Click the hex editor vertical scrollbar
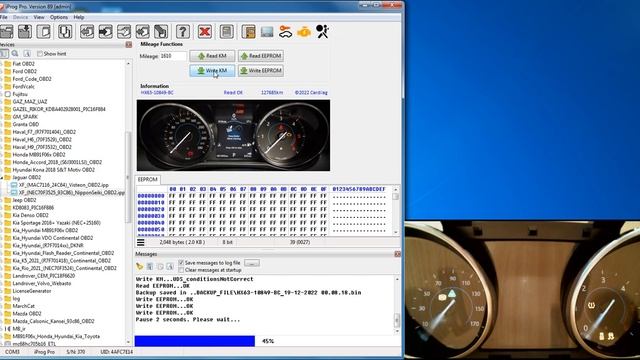This screenshot has height=360, width=640. click(395, 211)
